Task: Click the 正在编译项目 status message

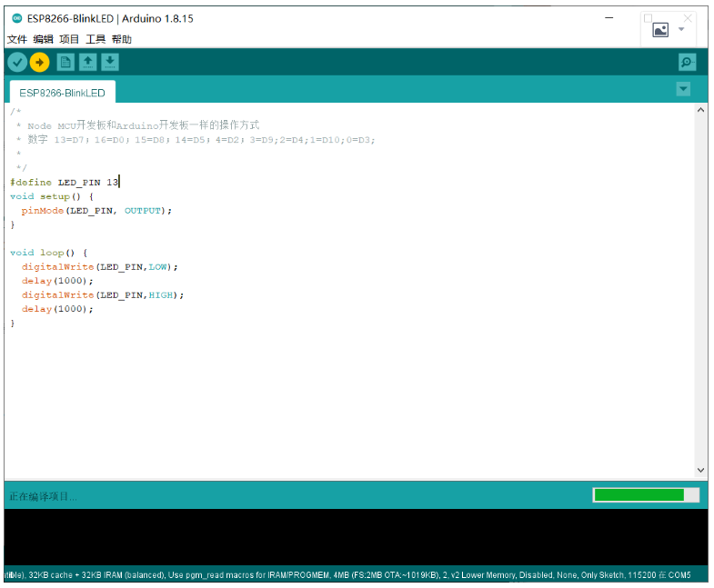Action: 44,496
